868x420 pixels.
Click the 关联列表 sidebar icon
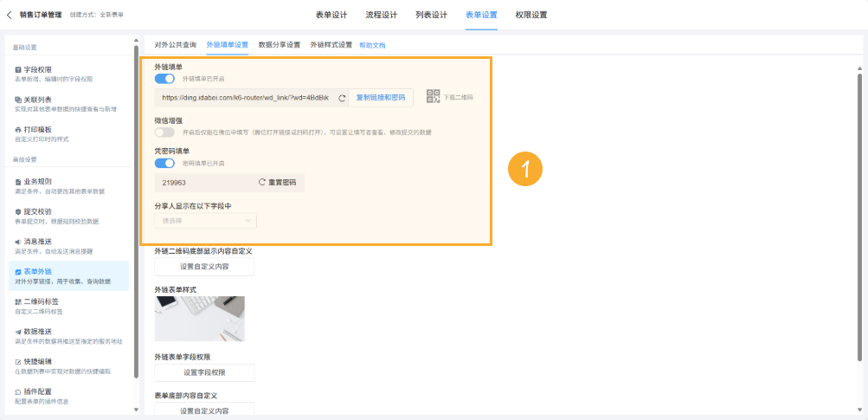(17, 100)
